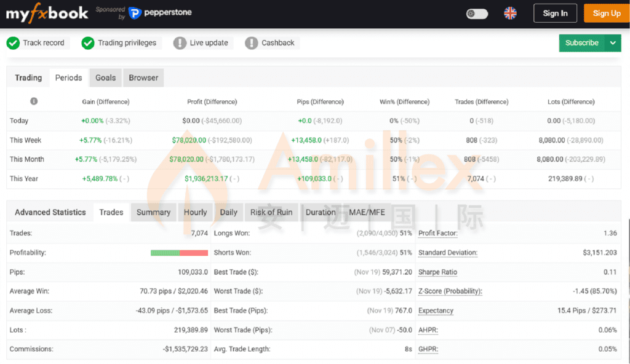Click the myfxbook logo
Viewport: 630px width, 364px height.
point(47,13)
